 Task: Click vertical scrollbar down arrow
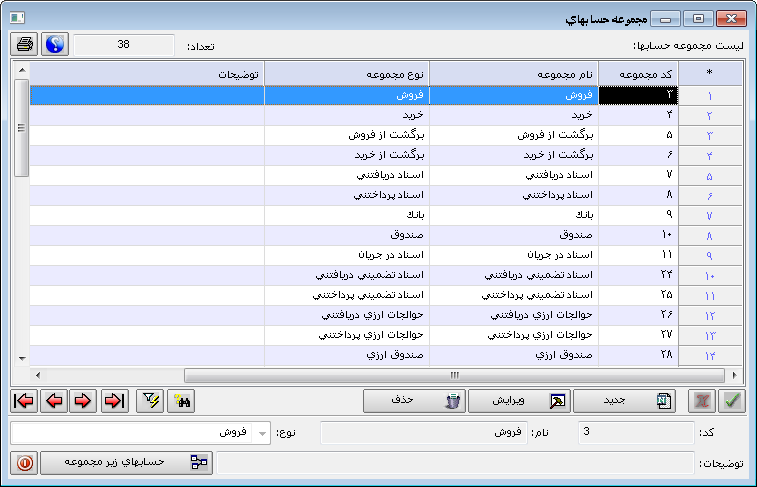click(x=22, y=358)
